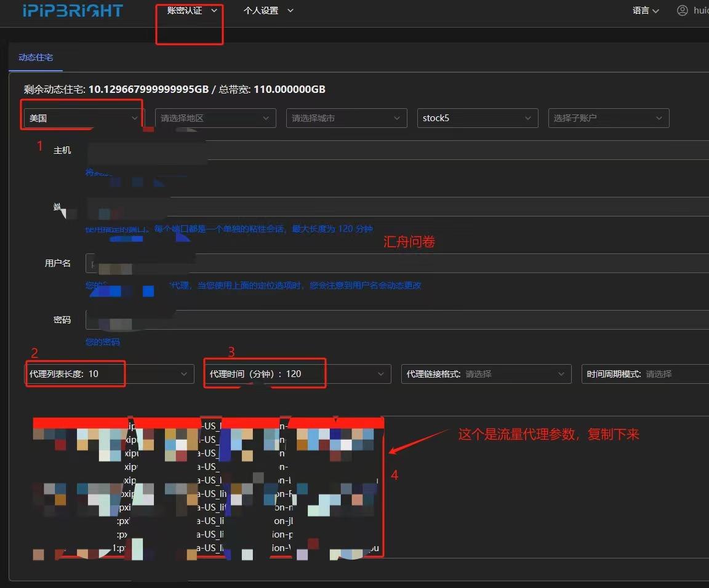The image size is (709, 588).
Task: Open the 代理列表长度 dropdown
Action: tap(109, 374)
